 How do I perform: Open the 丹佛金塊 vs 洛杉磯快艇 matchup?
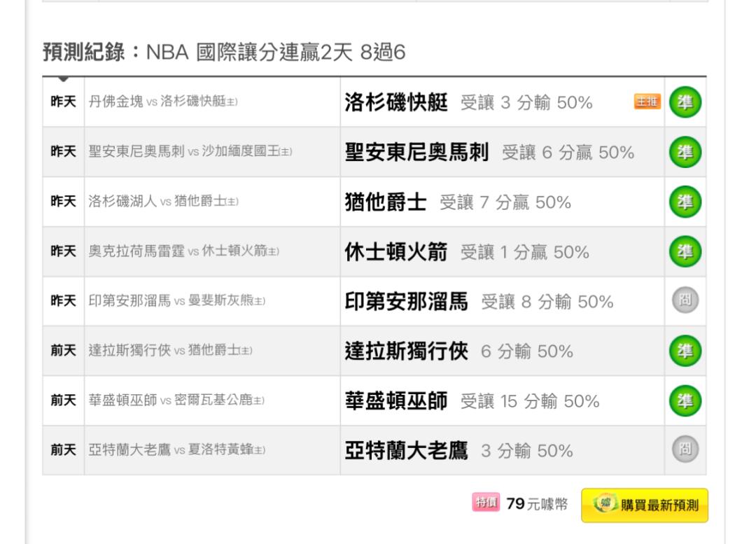pyautogui.click(x=163, y=102)
